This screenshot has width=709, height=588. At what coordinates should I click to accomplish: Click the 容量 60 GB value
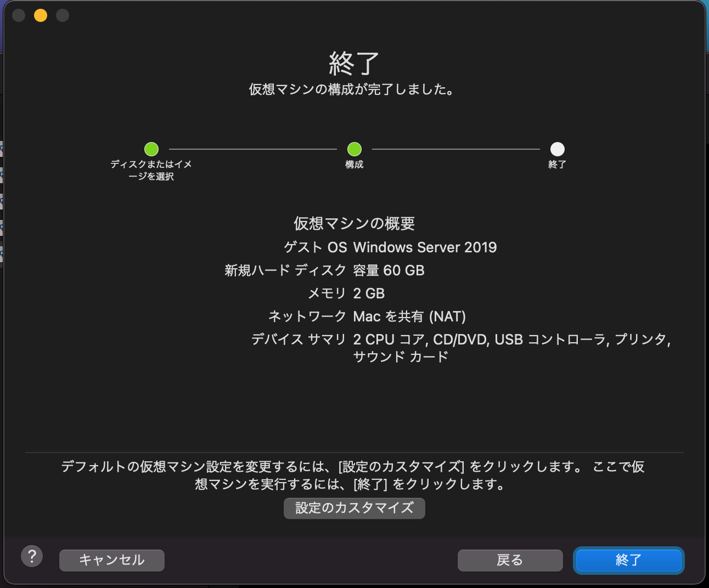tap(389, 270)
